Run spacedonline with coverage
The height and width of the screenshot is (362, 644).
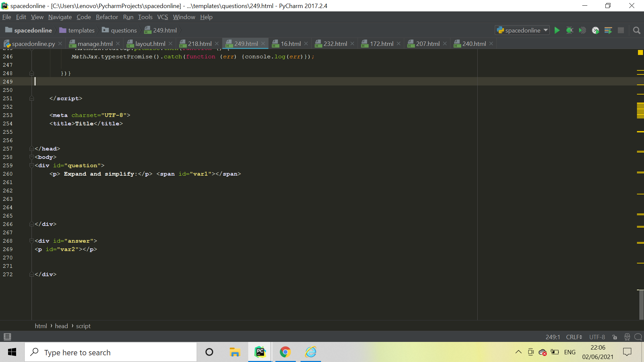[x=583, y=30]
